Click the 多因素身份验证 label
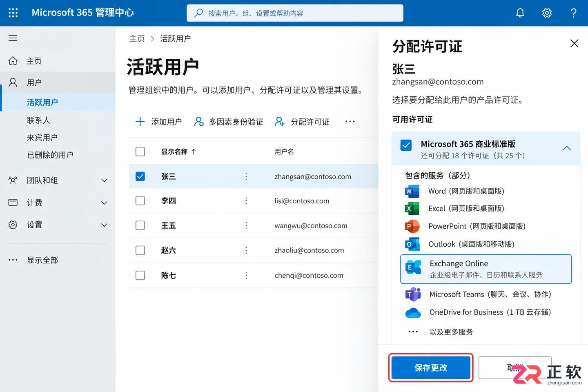588x392 pixels. [236, 122]
